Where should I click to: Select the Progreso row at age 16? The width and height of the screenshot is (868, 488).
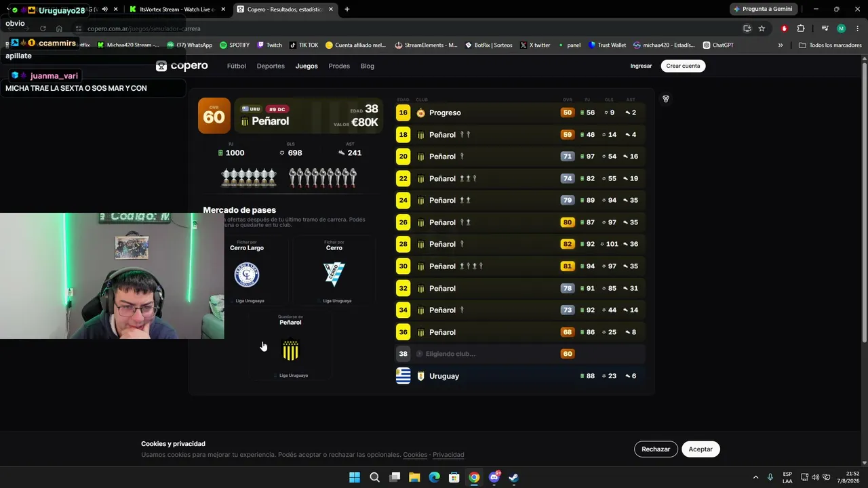(519, 113)
